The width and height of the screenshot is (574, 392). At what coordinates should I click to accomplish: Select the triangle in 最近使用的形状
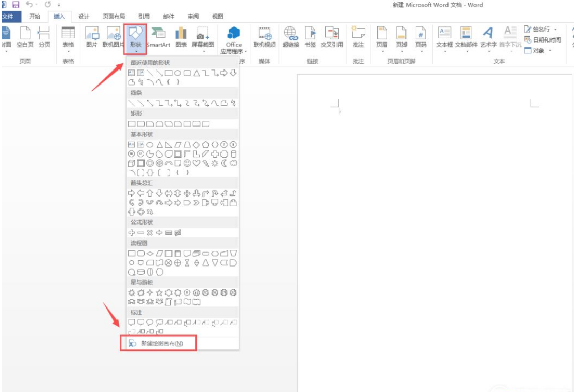(197, 73)
